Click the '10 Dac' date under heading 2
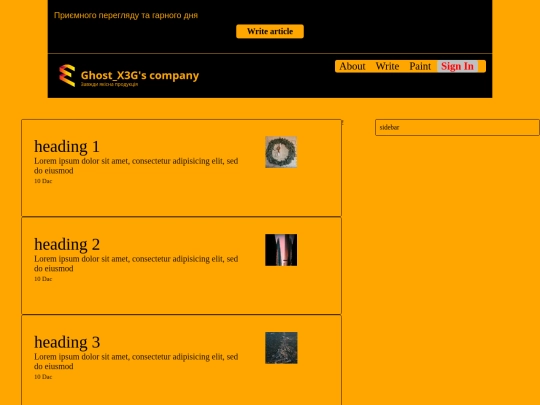 coord(43,279)
